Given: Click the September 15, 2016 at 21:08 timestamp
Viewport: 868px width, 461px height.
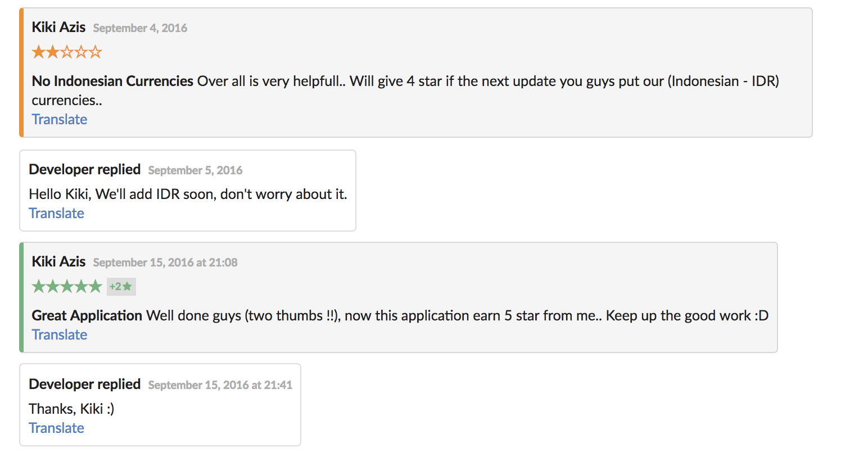Looking at the screenshot, I should pos(165,263).
